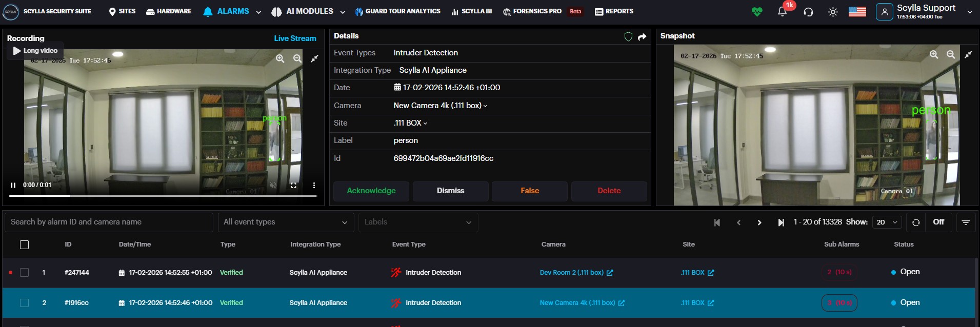Open the Live Stream link
The width and height of the screenshot is (980, 327).
(x=295, y=38)
